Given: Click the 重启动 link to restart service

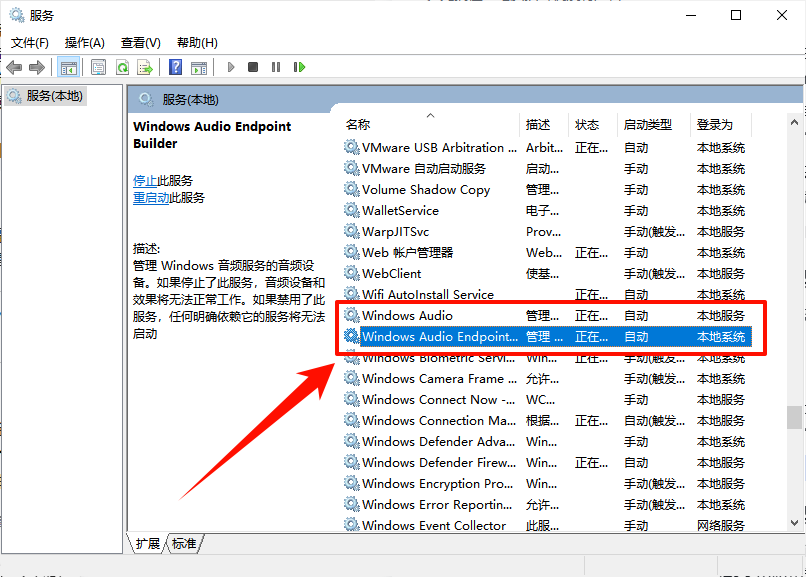Looking at the screenshot, I should click(x=150, y=198).
